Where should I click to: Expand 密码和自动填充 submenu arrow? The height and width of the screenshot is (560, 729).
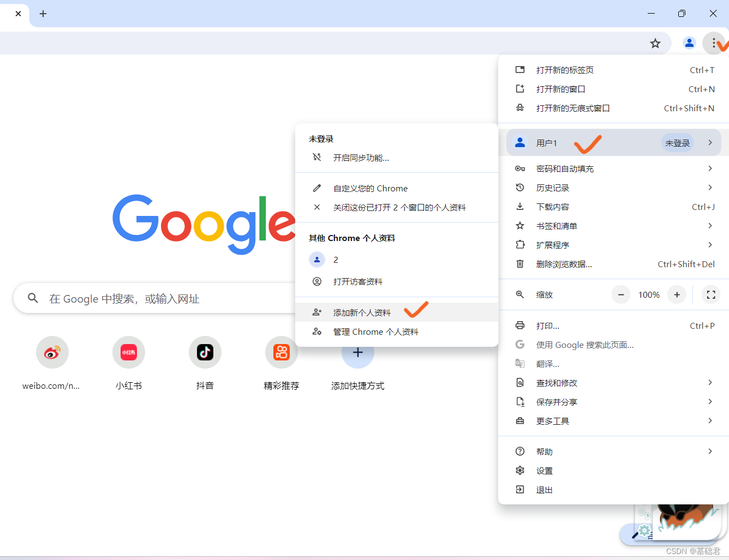710,168
